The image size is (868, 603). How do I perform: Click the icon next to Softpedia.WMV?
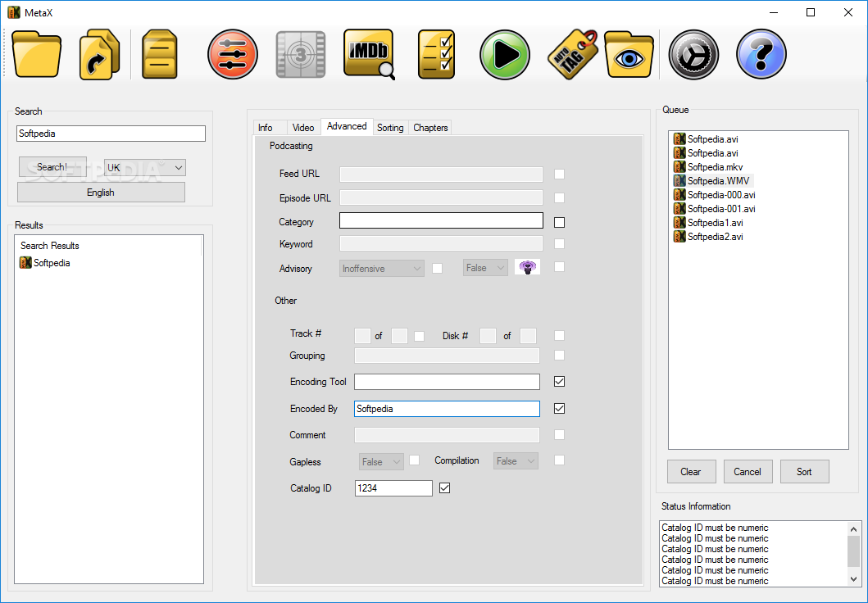(x=679, y=180)
